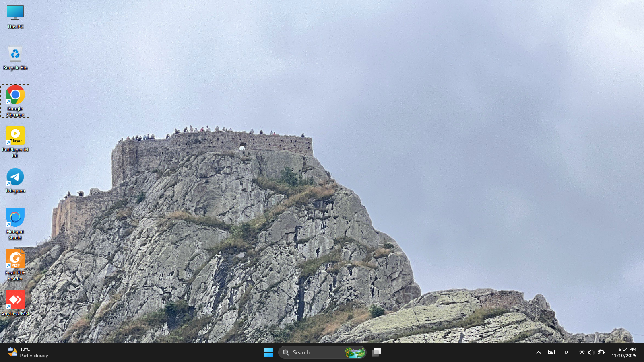Open the Windows Start menu
Screen dimensions: 644x362
[268, 352]
